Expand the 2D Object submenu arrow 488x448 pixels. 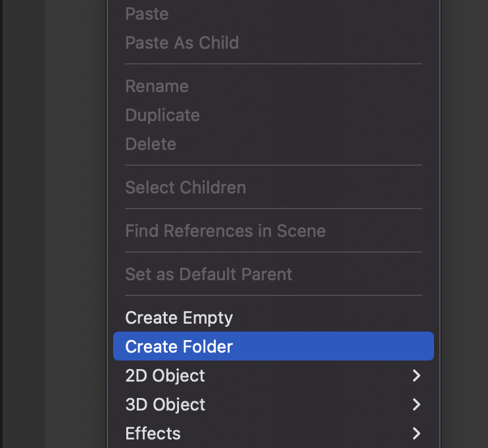pyautogui.click(x=416, y=376)
